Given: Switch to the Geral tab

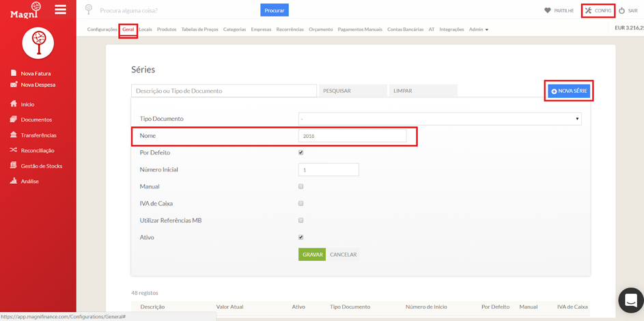Looking at the screenshot, I should click(128, 29).
